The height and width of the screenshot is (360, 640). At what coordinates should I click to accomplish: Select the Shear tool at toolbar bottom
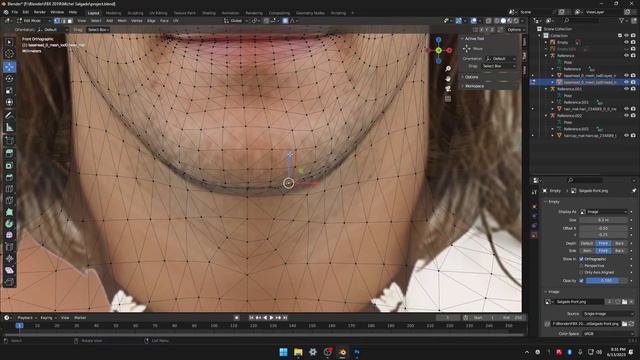[9, 270]
